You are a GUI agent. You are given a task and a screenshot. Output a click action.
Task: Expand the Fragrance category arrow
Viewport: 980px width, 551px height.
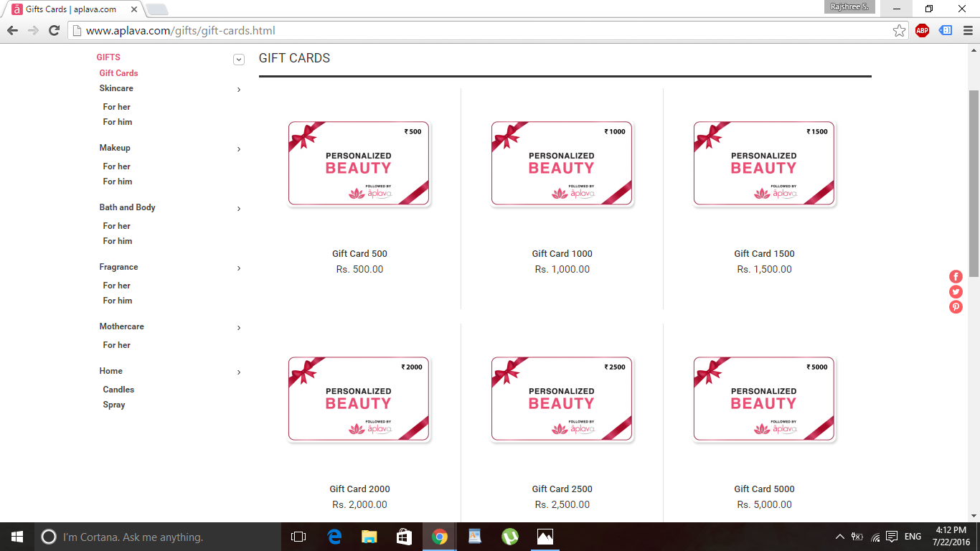(239, 268)
